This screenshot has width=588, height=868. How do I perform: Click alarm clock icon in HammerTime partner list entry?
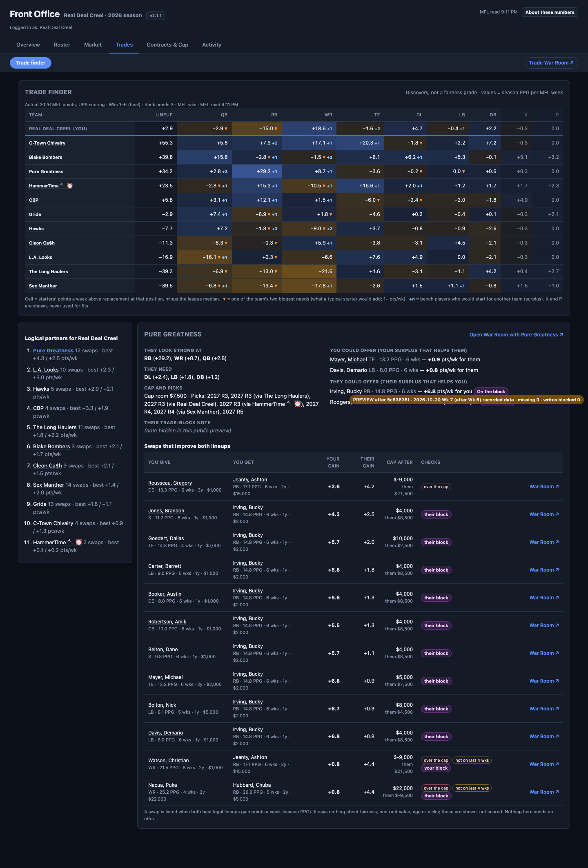point(79,542)
